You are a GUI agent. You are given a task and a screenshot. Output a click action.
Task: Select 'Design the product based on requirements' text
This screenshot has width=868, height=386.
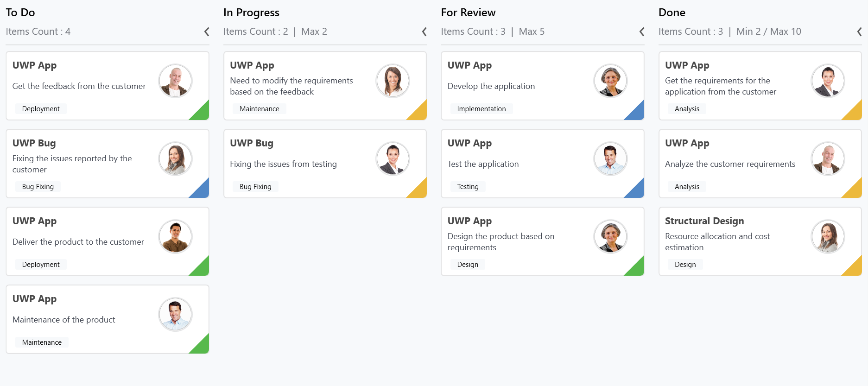pyautogui.click(x=501, y=242)
